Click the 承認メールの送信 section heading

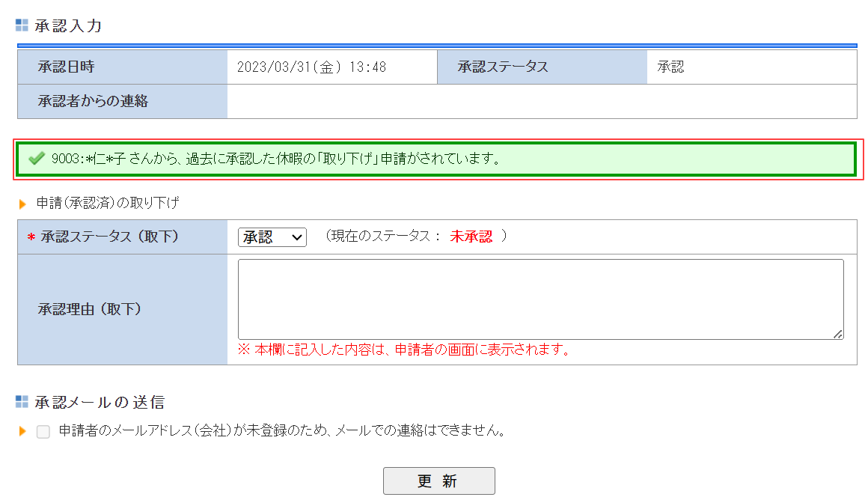point(100,403)
